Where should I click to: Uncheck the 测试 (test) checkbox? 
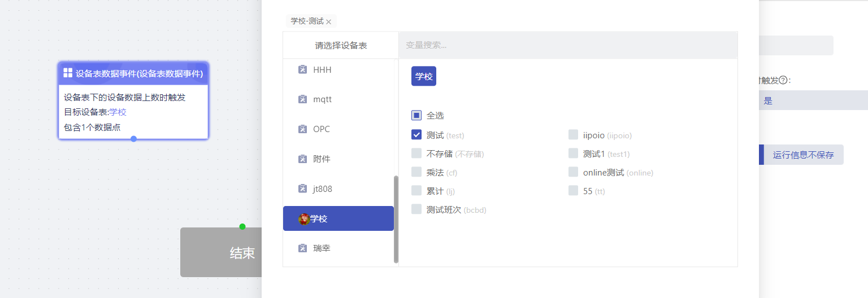[416, 135]
